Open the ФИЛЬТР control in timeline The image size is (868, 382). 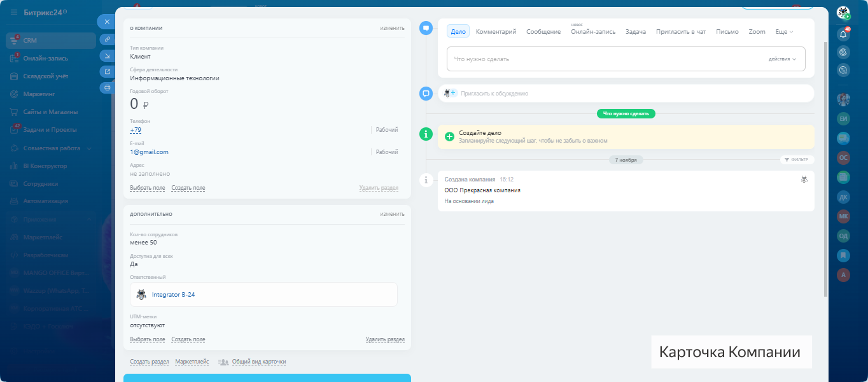[797, 160]
